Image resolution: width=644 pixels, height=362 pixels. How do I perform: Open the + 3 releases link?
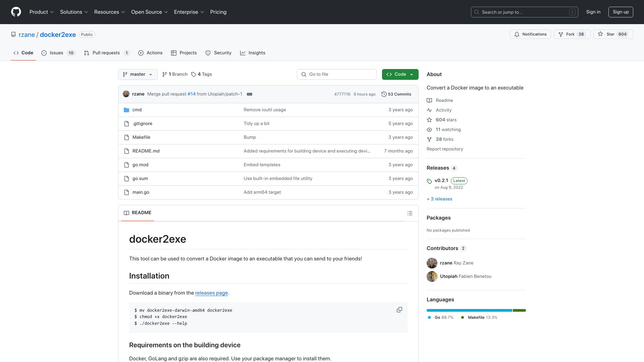coord(439,199)
